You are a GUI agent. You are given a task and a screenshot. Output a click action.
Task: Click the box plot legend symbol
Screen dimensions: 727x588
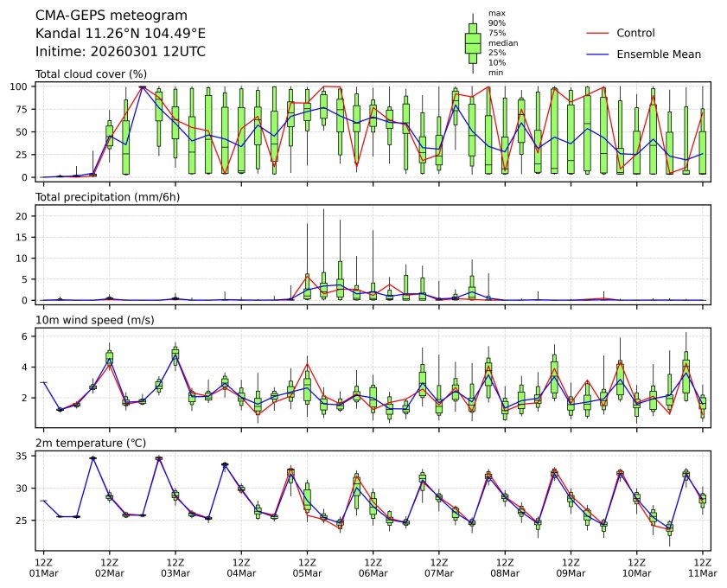coord(473,42)
